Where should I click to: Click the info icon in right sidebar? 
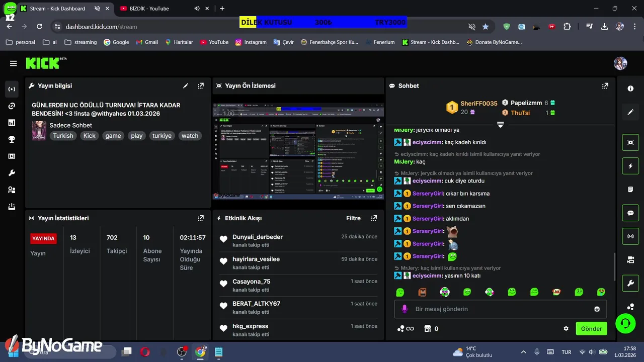(630, 88)
